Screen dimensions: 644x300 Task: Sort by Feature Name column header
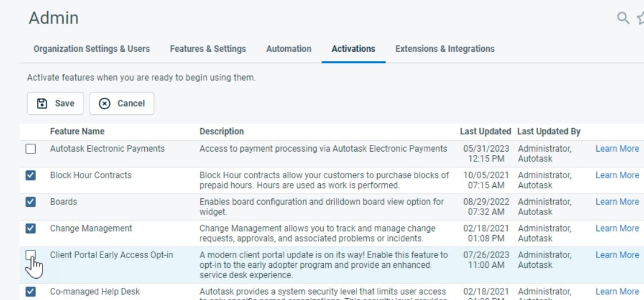[77, 132]
